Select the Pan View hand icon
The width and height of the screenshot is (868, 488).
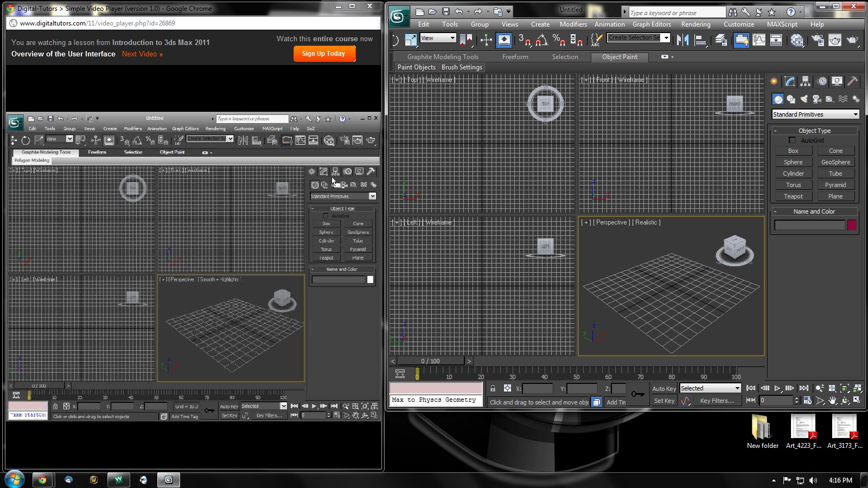832,400
